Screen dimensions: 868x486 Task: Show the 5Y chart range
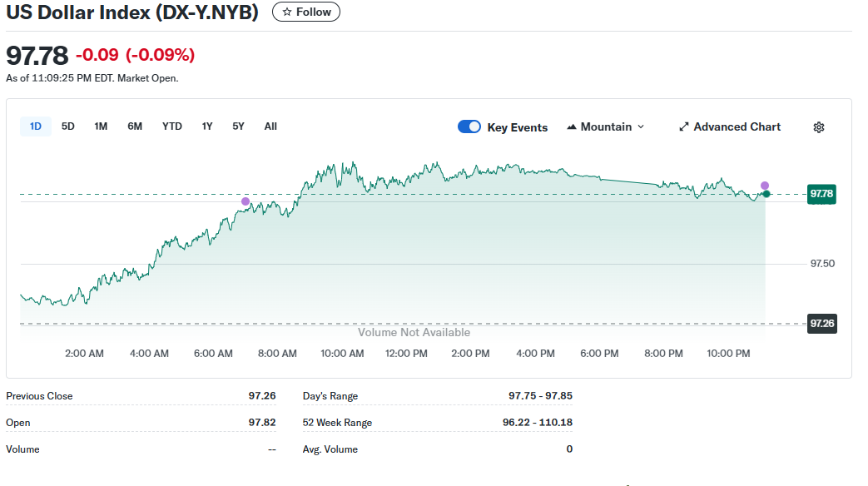(239, 126)
